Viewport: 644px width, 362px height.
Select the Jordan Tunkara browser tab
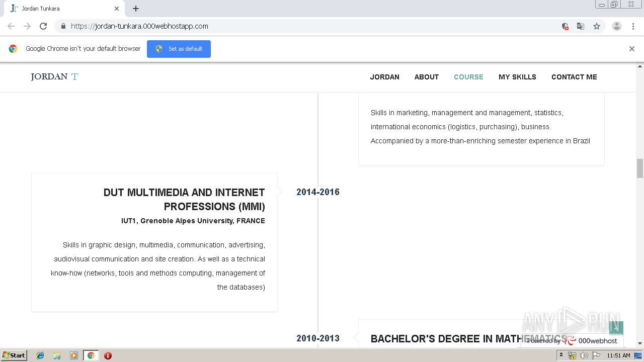tap(64, 9)
